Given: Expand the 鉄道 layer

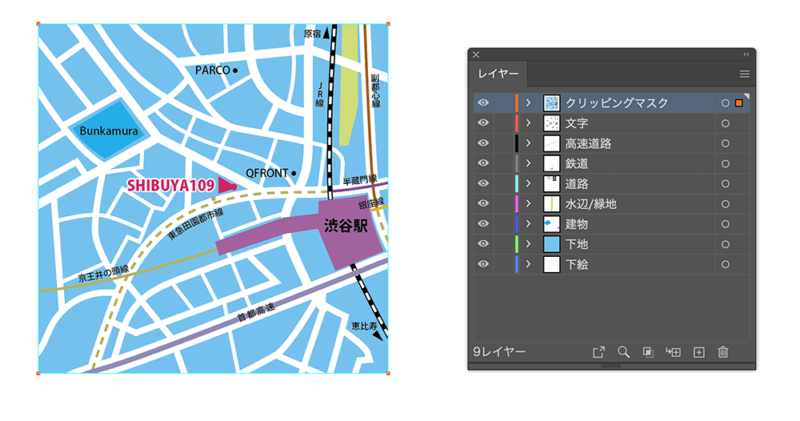Looking at the screenshot, I should click(x=529, y=163).
